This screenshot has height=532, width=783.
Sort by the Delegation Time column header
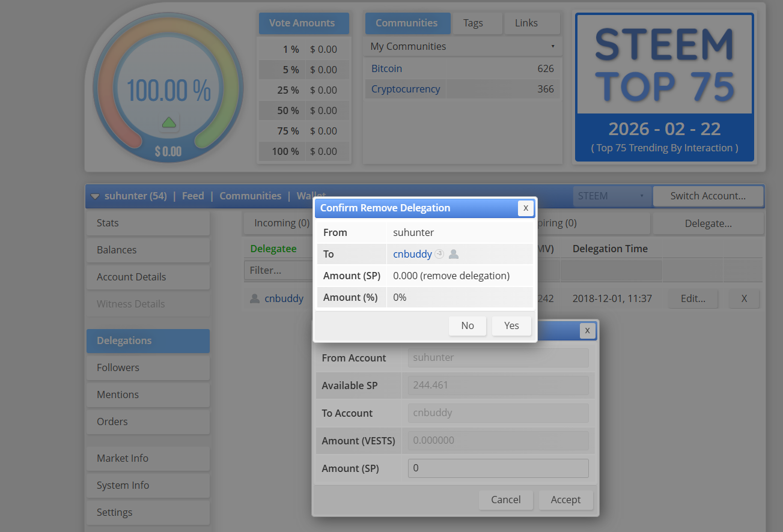610,249
